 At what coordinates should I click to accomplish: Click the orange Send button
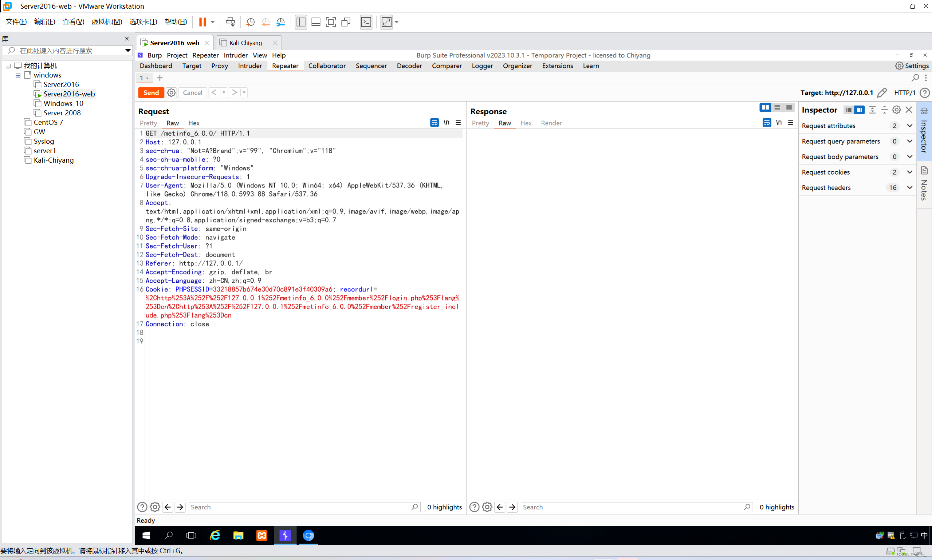151,93
